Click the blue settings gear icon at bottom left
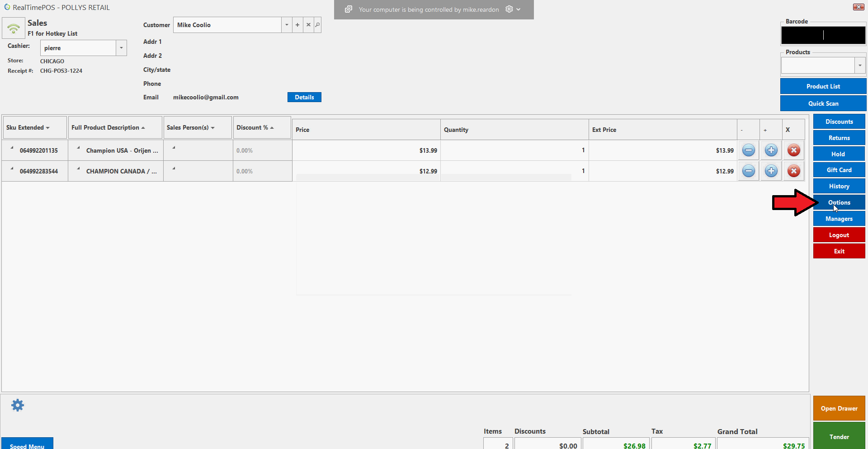The width and height of the screenshot is (868, 449). pos(18,405)
